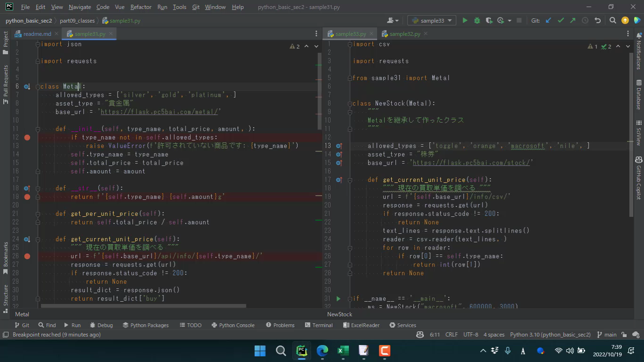Run with coverage from the toolbar
Image resolution: width=644 pixels, height=362 pixels.
[x=489, y=20]
